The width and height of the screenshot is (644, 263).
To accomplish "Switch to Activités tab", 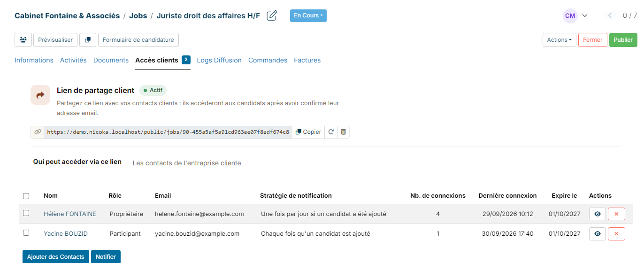I will pos(73,60).
